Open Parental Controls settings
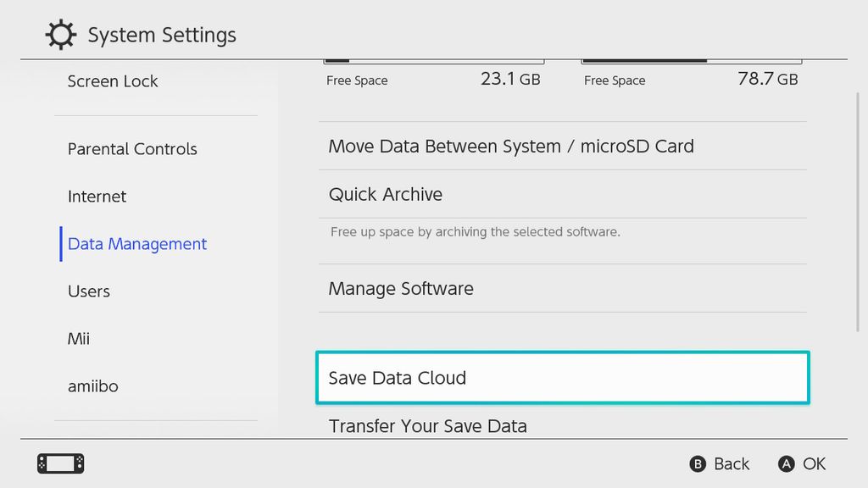 (131, 149)
